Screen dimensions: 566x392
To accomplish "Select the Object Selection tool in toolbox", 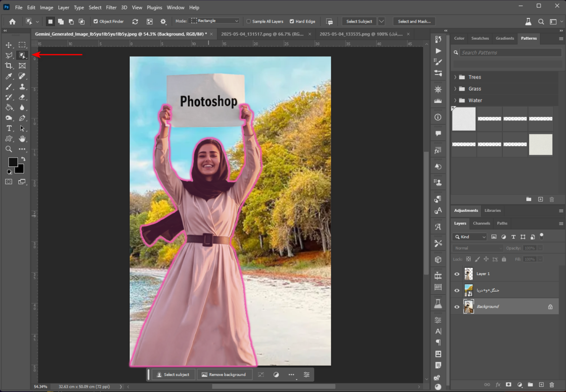I will coord(22,55).
